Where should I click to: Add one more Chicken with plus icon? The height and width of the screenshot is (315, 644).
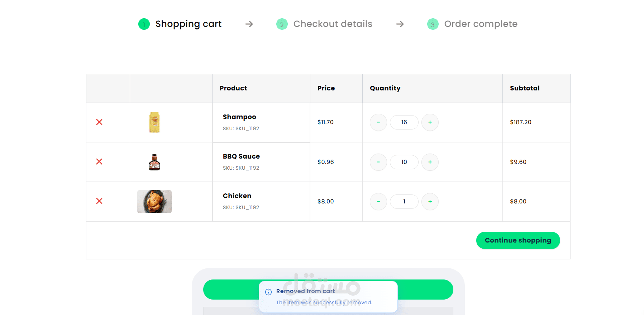click(430, 202)
